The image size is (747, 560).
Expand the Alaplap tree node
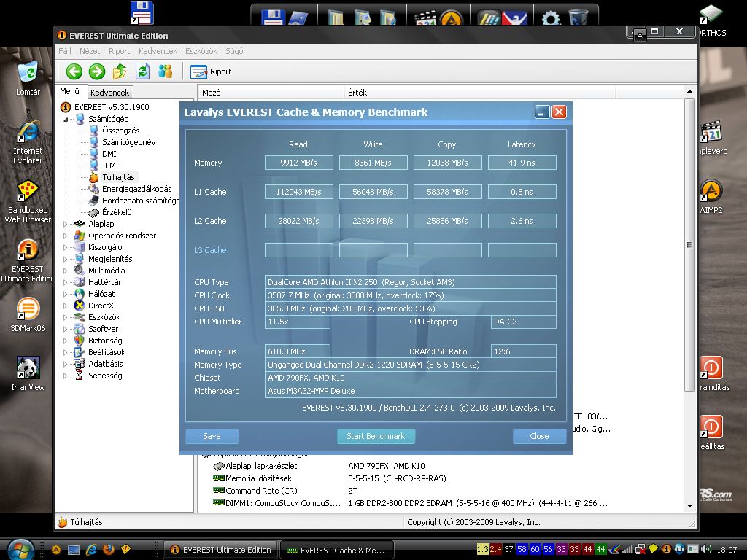(66, 224)
